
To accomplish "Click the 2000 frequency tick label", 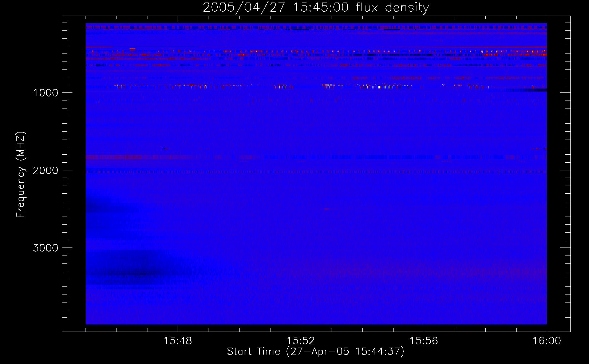I will (46, 170).
